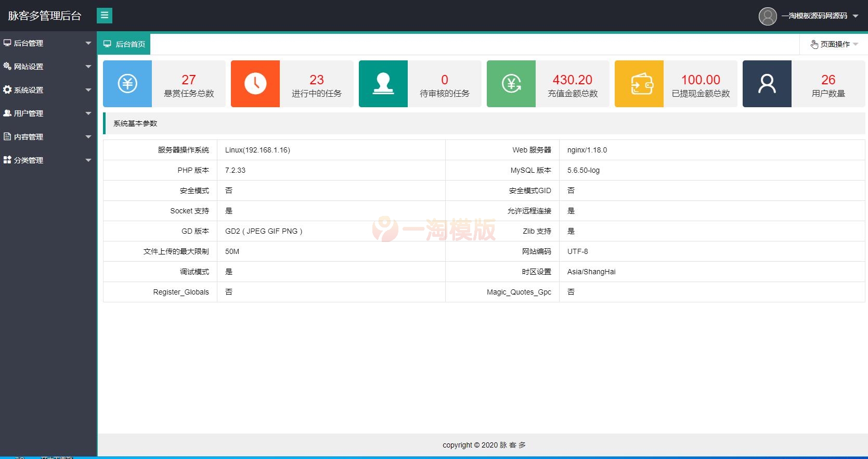Click the Register_Globals label

click(x=181, y=292)
